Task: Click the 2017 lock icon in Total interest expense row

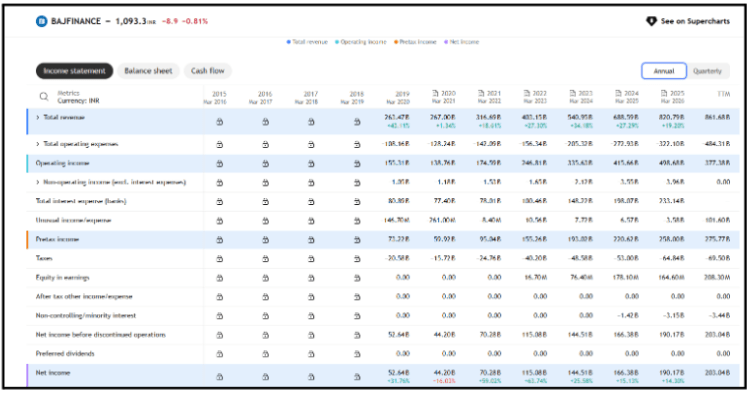Action: (311, 202)
